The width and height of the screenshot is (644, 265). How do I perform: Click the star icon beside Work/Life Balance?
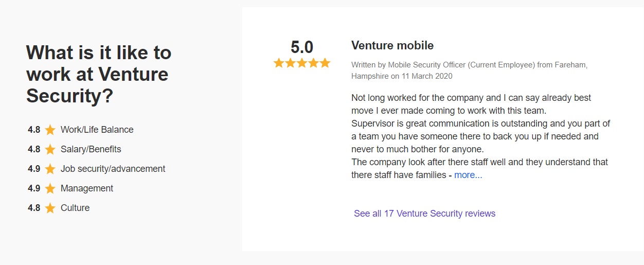50,130
